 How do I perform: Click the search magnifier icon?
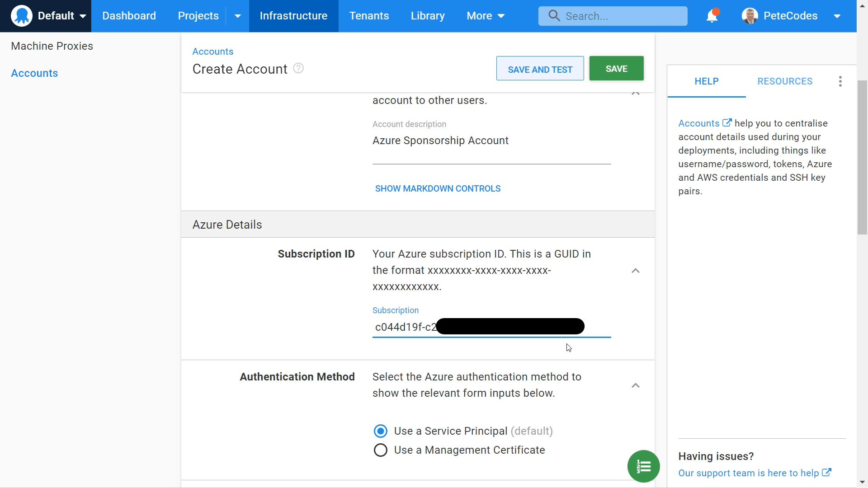[554, 16]
